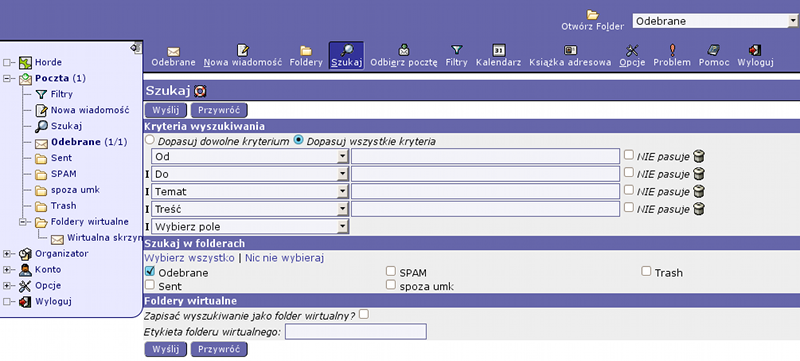Click the Wybierz wszystko link

tap(189, 258)
